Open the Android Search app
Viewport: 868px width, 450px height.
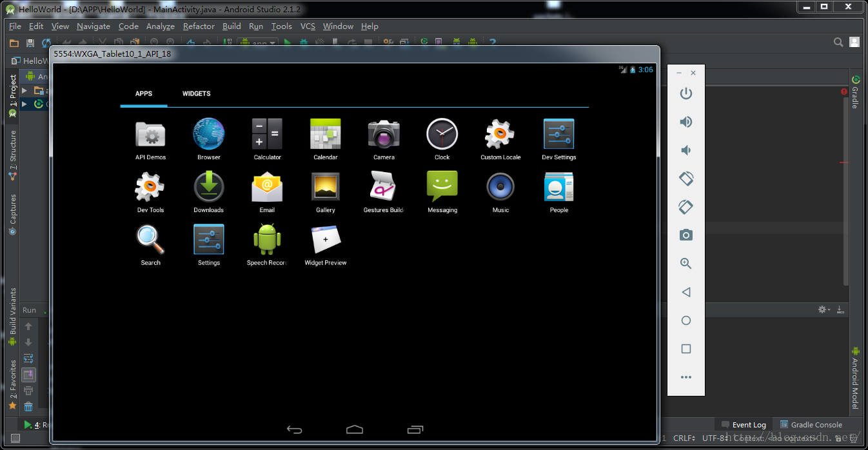pos(150,245)
